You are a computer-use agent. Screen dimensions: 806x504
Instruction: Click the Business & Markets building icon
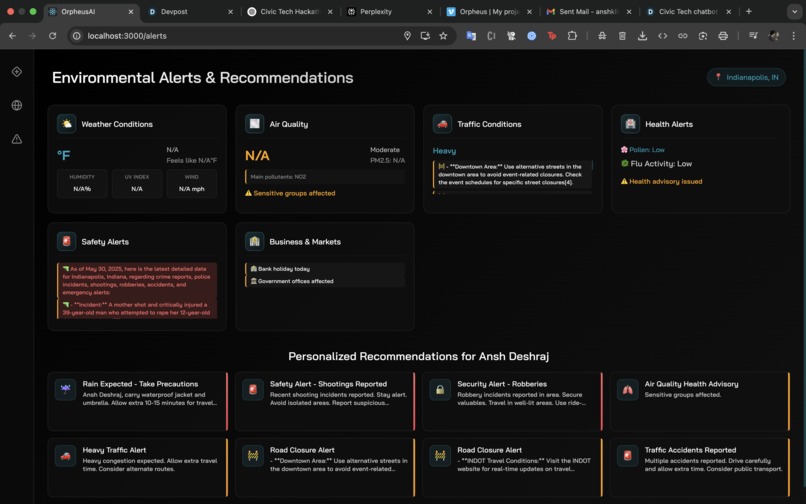tap(255, 241)
